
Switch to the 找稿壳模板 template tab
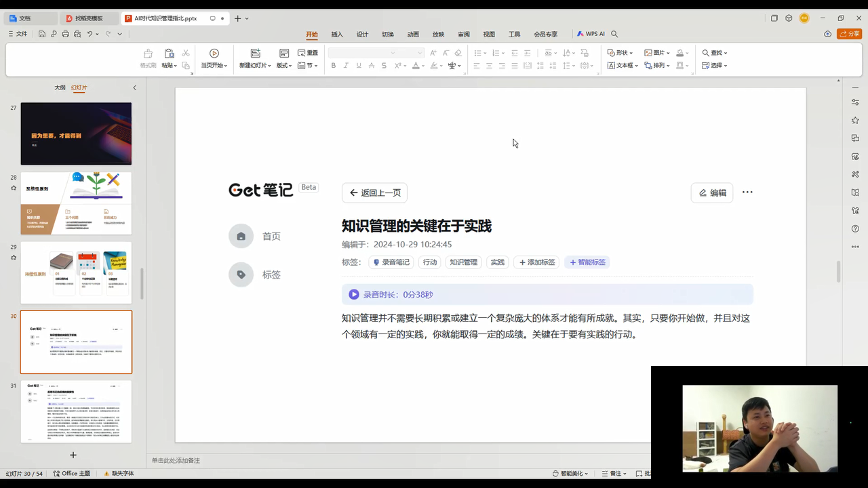coord(90,18)
